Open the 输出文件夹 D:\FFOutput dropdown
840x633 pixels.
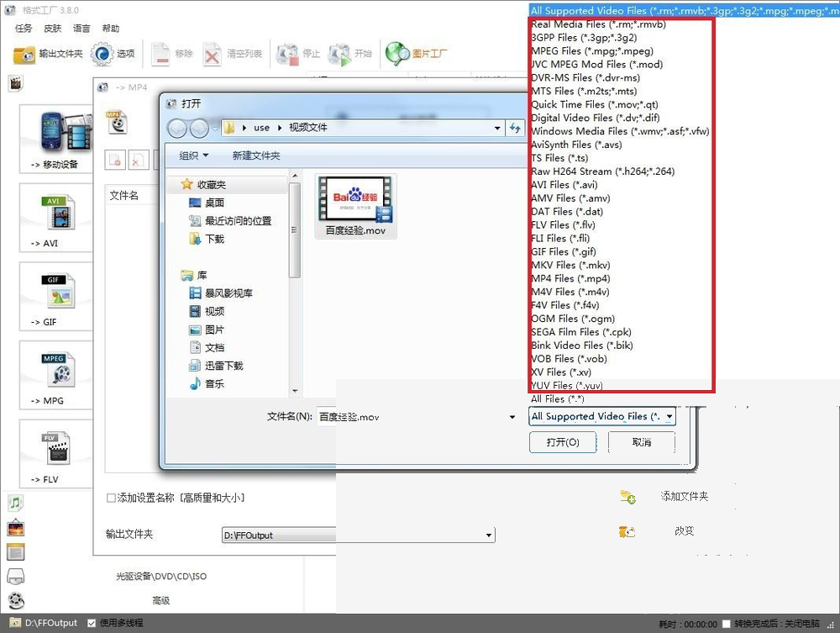tap(359, 535)
